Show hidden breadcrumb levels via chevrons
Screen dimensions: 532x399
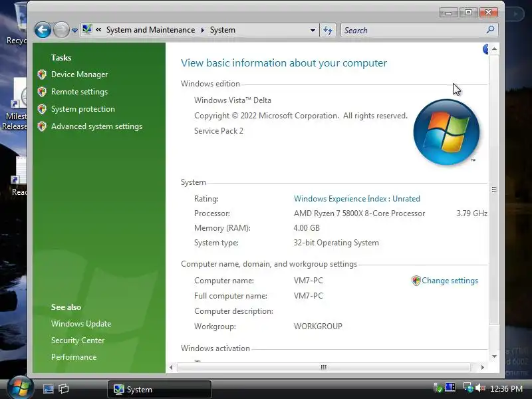98,30
